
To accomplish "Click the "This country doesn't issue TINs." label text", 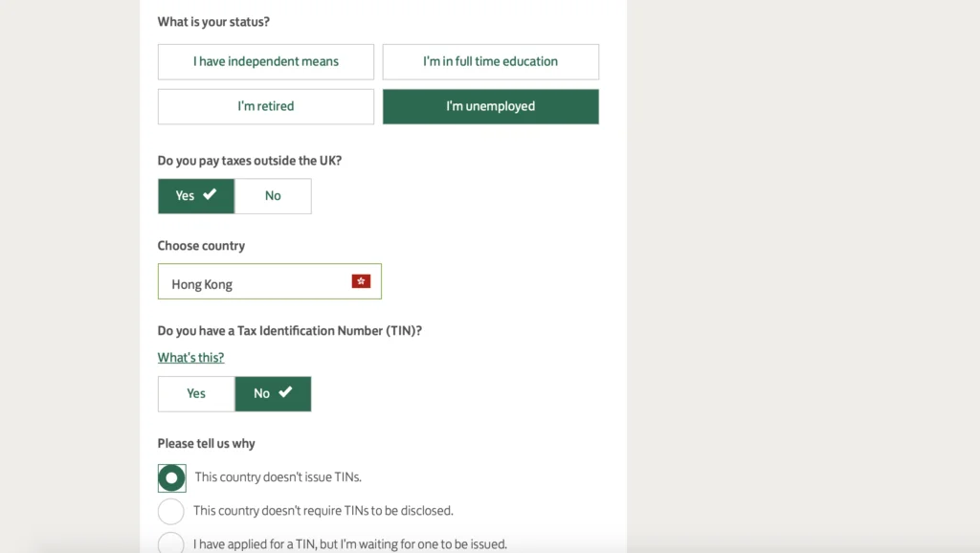I will (278, 477).
